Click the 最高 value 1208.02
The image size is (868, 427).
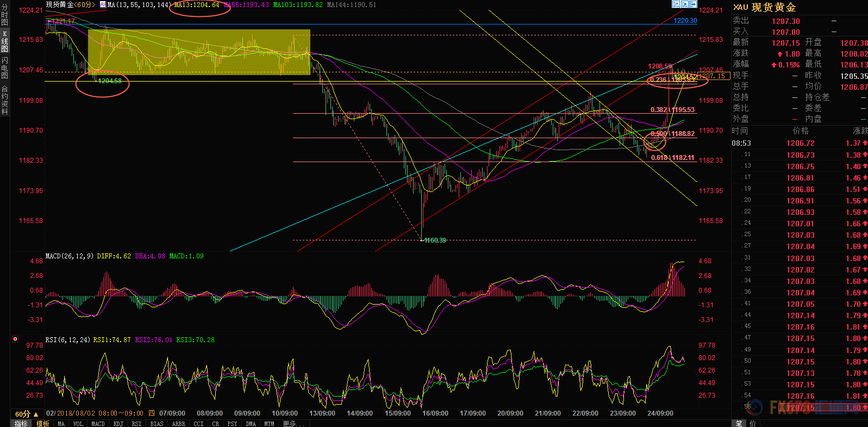(x=854, y=54)
